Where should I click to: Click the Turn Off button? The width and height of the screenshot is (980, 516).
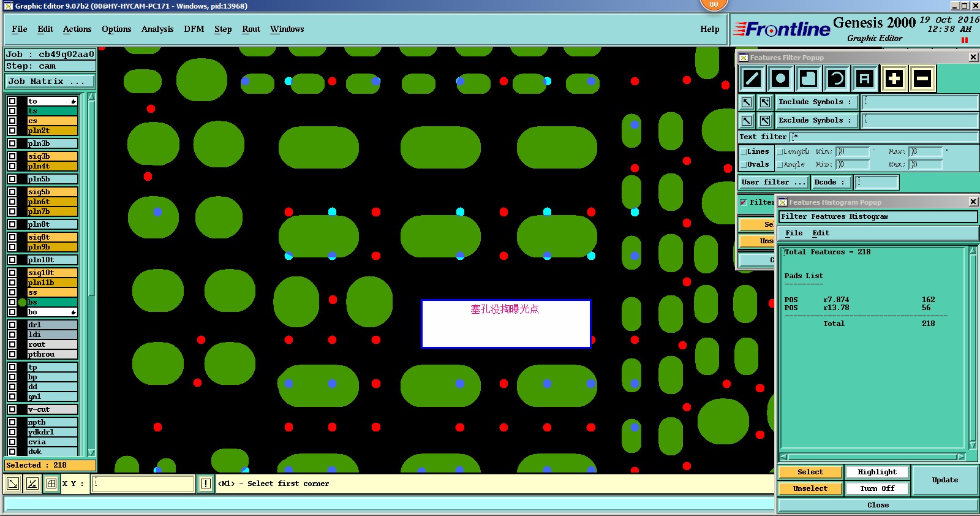(877, 488)
